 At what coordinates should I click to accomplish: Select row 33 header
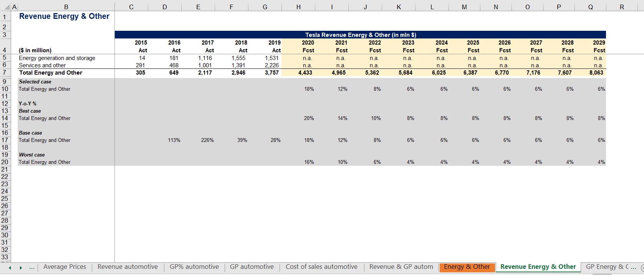[5, 257]
